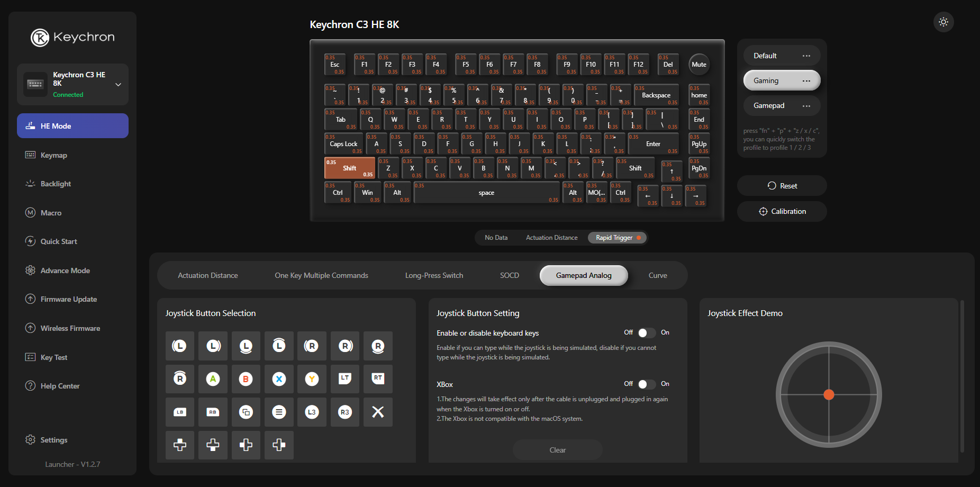The height and width of the screenshot is (487, 980).
Task: Toggle light/dark theme sun icon
Action: (x=943, y=22)
